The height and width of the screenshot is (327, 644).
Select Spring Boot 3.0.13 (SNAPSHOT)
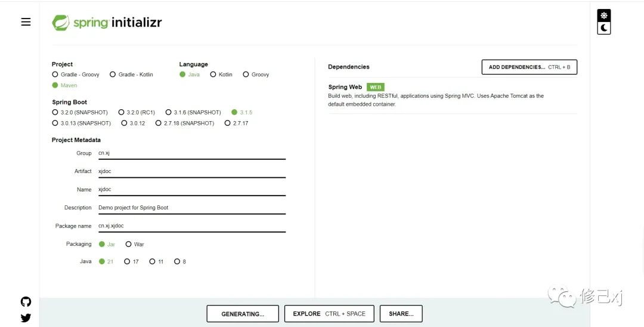click(81, 123)
